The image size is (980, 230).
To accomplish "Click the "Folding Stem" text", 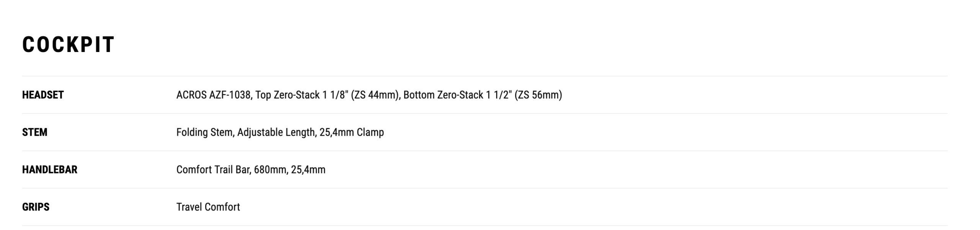I will pos(205,132).
